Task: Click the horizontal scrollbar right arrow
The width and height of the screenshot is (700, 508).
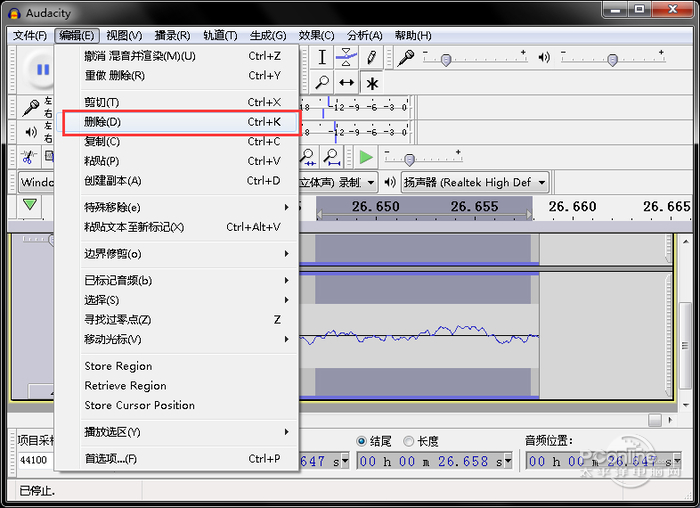Action: click(x=670, y=420)
